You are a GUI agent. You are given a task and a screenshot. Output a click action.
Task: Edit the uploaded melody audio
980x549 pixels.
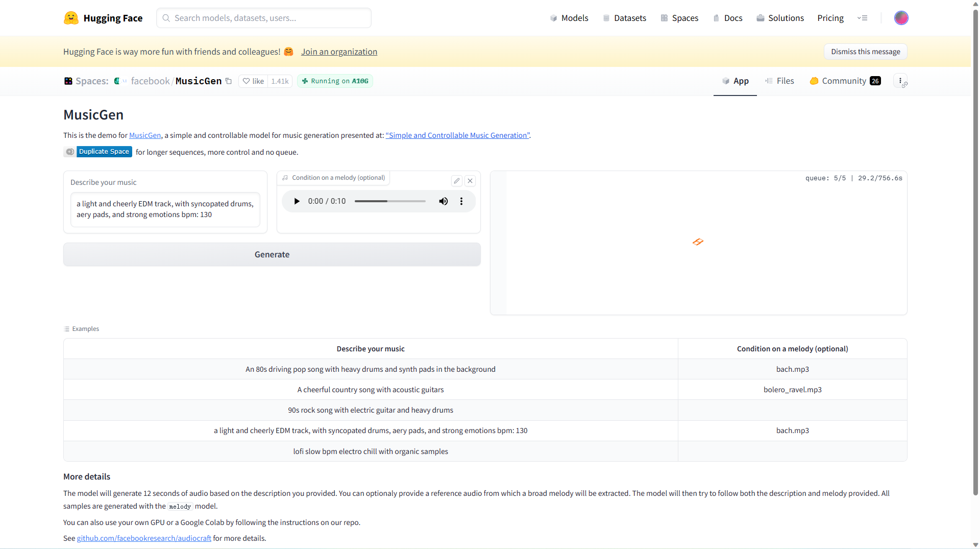tap(457, 181)
